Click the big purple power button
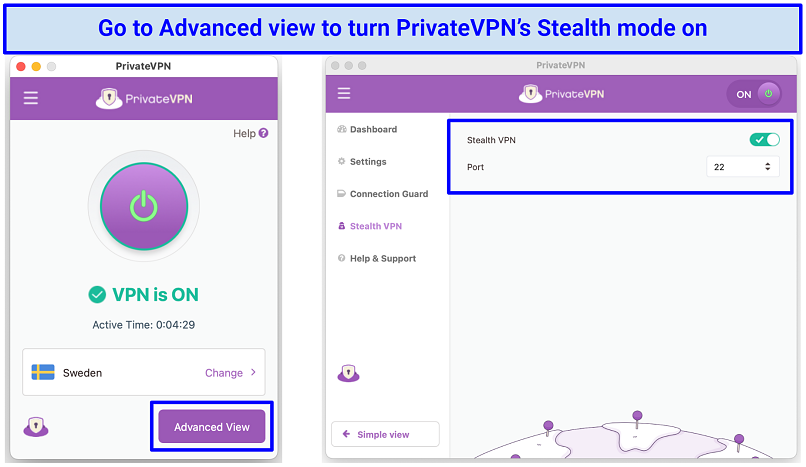806x467 pixels. pyautogui.click(x=144, y=206)
